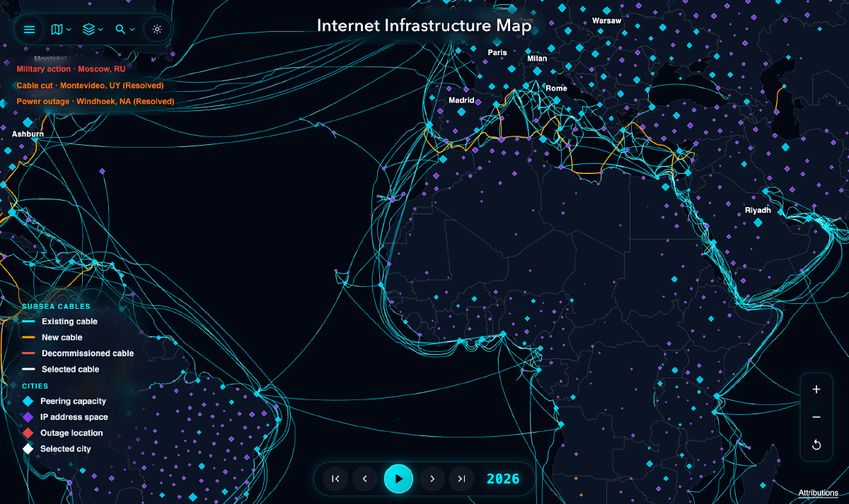Step back to the previous year
This screenshot has height=504, width=849.
pos(364,479)
